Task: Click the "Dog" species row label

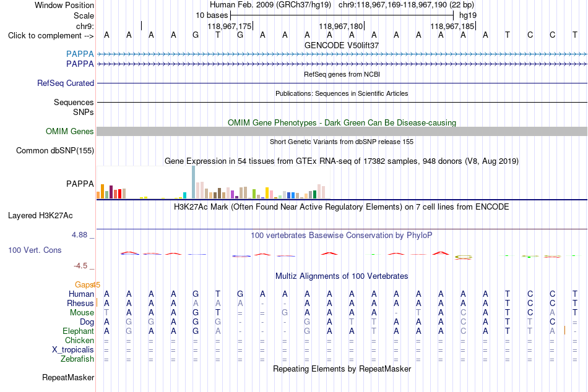Action: coord(87,322)
